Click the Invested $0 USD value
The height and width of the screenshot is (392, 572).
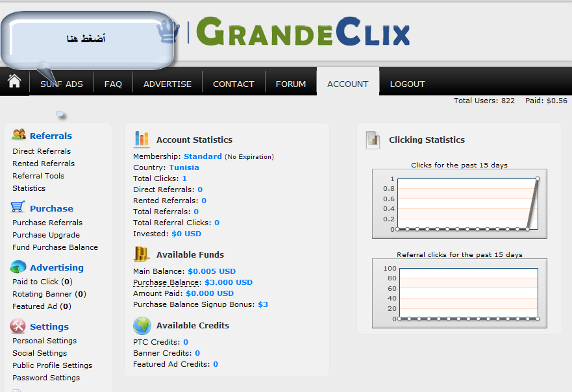click(x=186, y=234)
